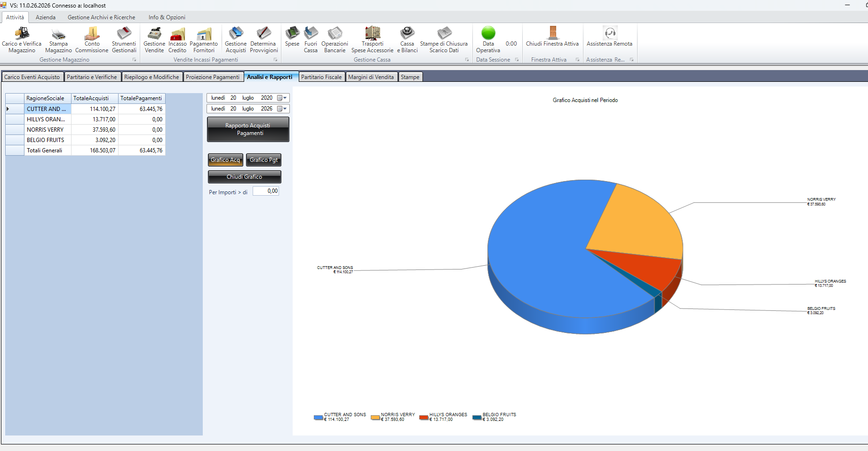868x451 pixels.
Task: Click the blue CUTTER AND SONS legend swatch
Action: [x=319, y=418]
